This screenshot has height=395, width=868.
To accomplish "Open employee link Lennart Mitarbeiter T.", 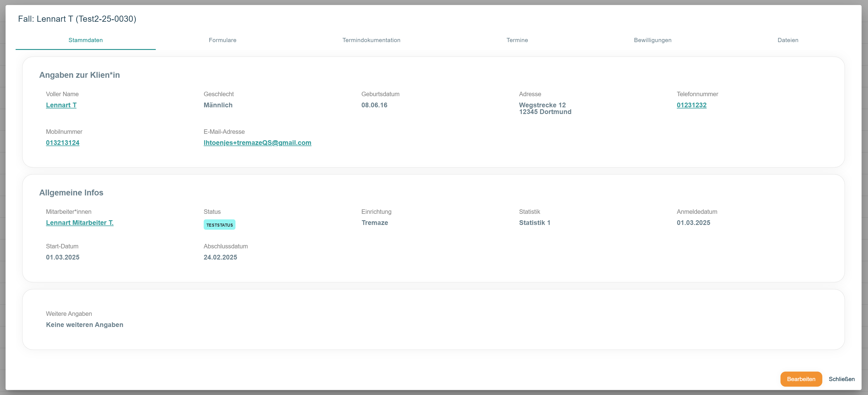I will click(x=79, y=223).
